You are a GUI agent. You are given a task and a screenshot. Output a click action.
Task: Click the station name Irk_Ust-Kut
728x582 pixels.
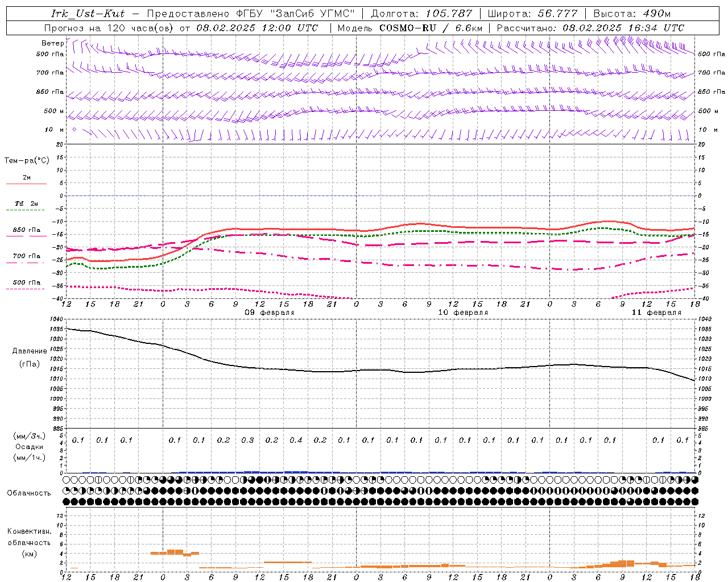tap(88, 14)
